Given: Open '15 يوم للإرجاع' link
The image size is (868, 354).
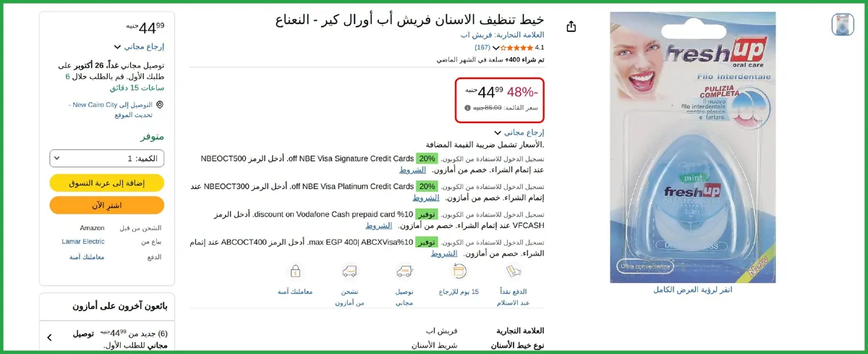Looking at the screenshot, I should (x=459, y=292).
